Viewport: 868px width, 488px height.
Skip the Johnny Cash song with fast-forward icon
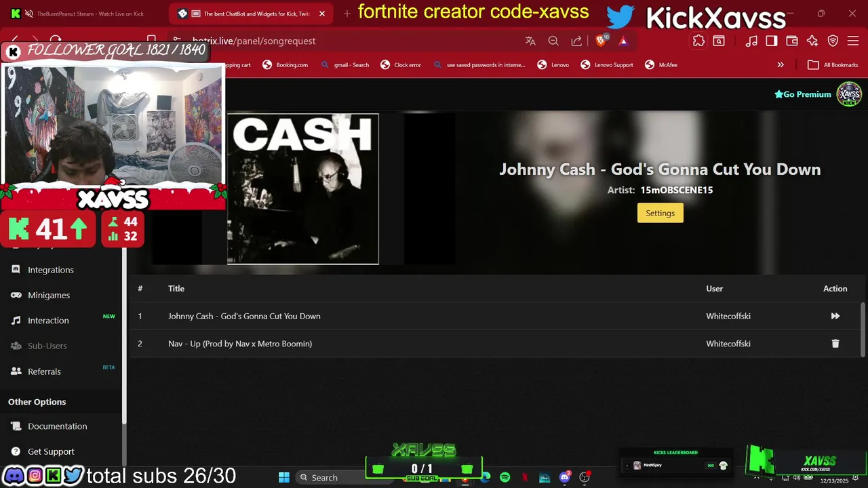(x=835, y=316)
